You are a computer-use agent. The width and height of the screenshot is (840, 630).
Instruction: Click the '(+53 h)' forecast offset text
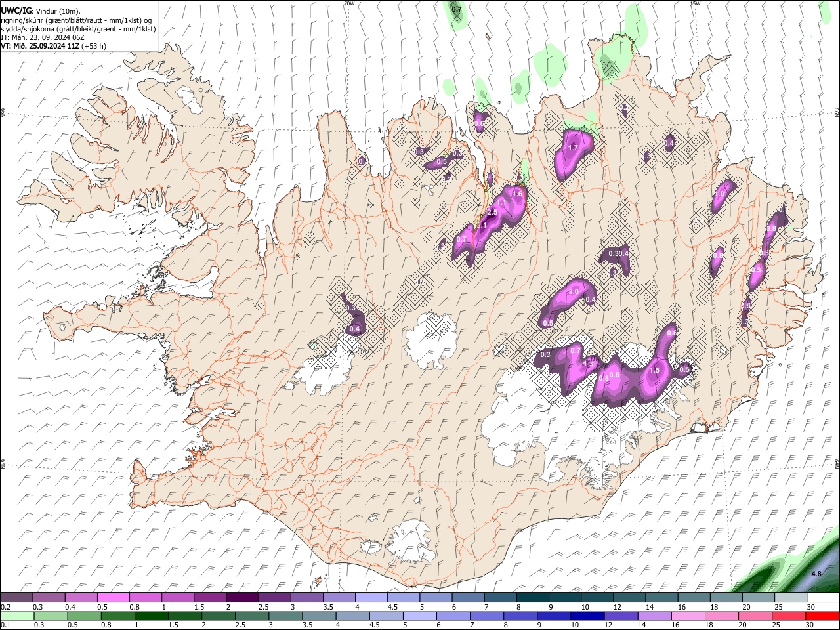pyautogui.click(x=94, y=46)
